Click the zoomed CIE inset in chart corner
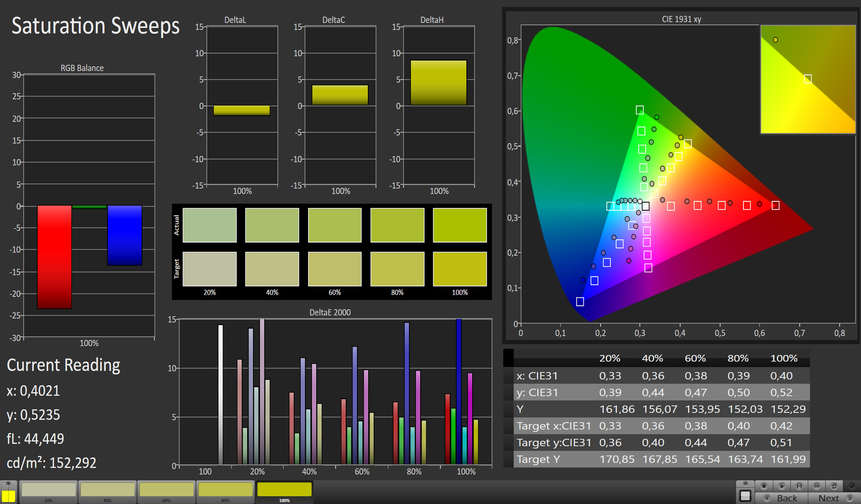This screenshot has width=861, height=504. click(x=808, y=79)
